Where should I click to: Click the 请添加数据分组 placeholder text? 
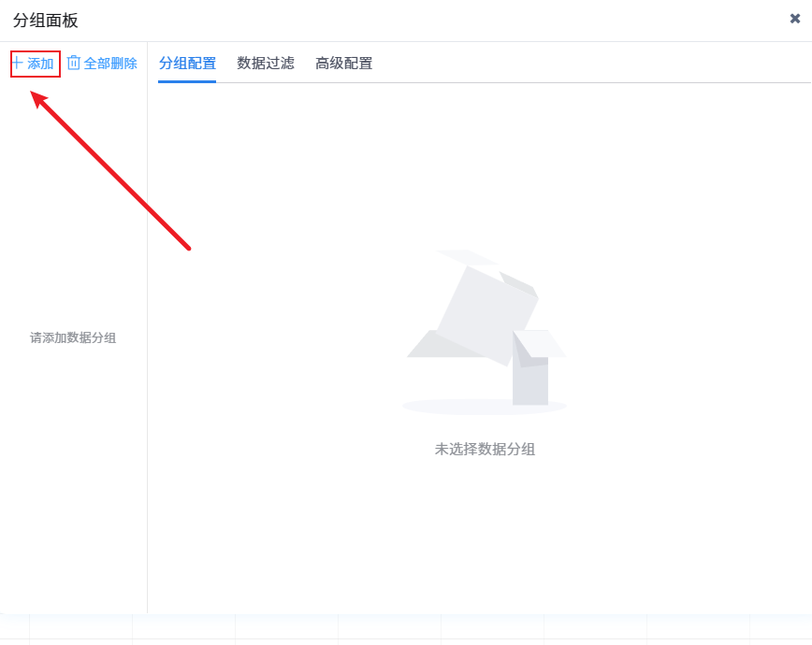[x=73, y=337]
